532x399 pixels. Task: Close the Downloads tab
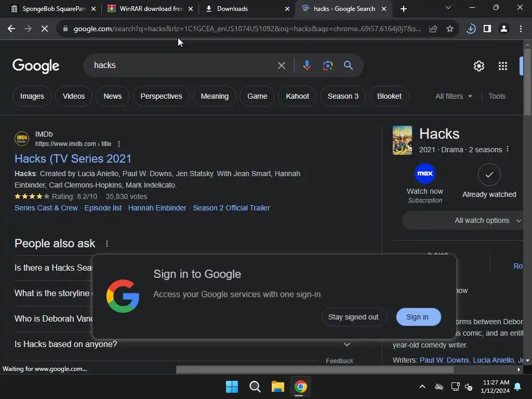click(x=287, y=9)
